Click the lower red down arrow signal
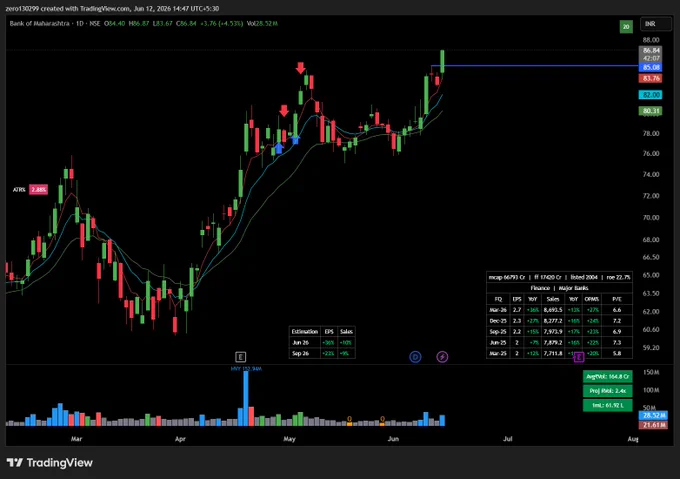Image resolution: width=680 pixels, height=479 pixels. pyautogui.click(x=284, y=111)
